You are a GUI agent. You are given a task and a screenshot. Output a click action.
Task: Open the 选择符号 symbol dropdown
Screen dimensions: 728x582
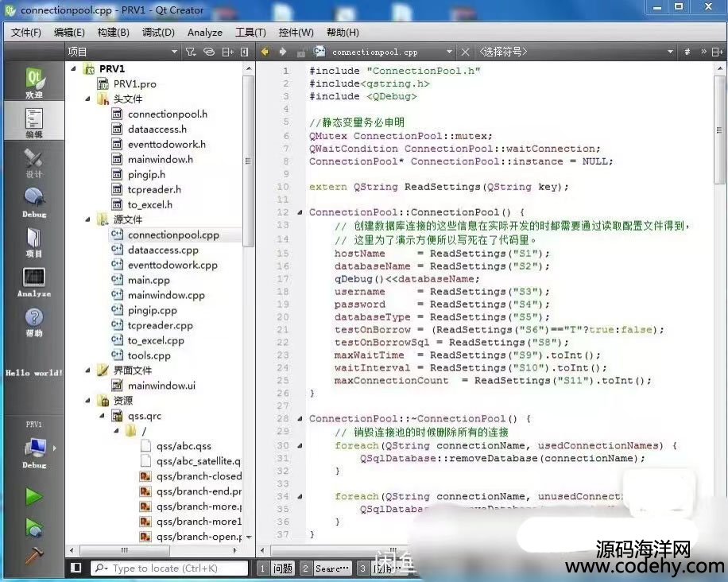click(575, 52)
